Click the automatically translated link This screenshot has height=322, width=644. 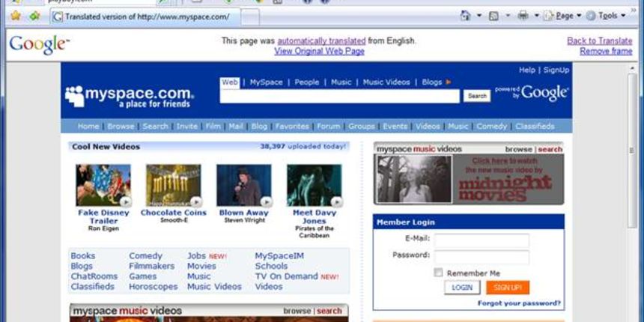click(321, 40)
